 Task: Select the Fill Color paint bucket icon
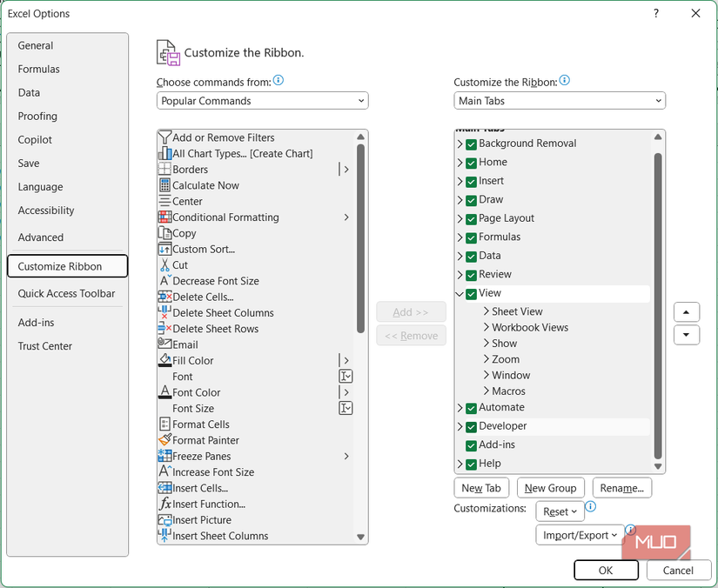click(x=164, y=360)
